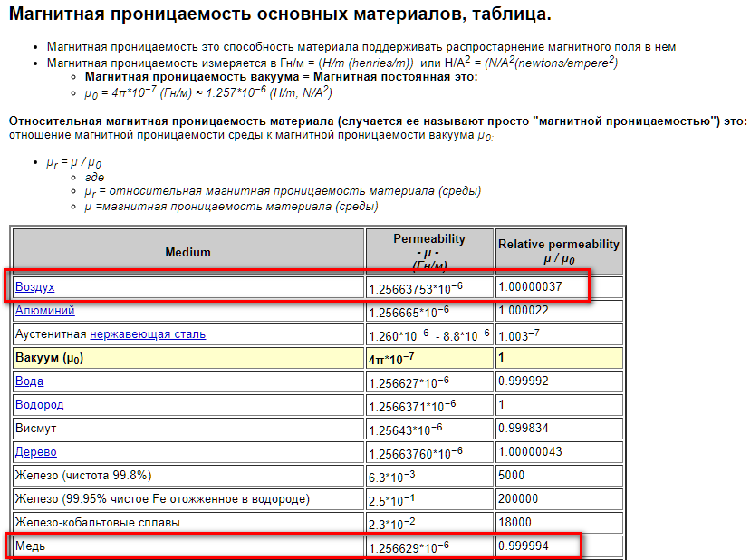Click the permeability 1.256665*10−6 cell
The height and width of the screenshot is (560, 750).
[429, 311]
